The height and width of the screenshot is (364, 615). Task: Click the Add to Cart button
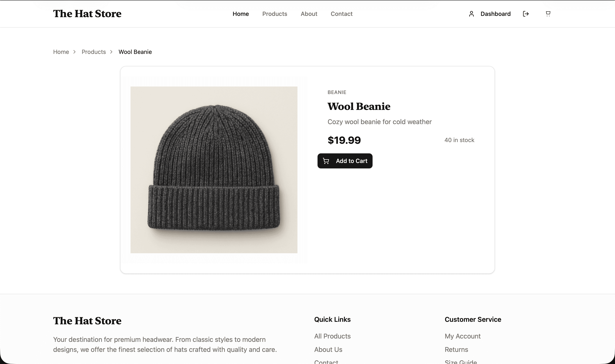(x=345, y=161)
